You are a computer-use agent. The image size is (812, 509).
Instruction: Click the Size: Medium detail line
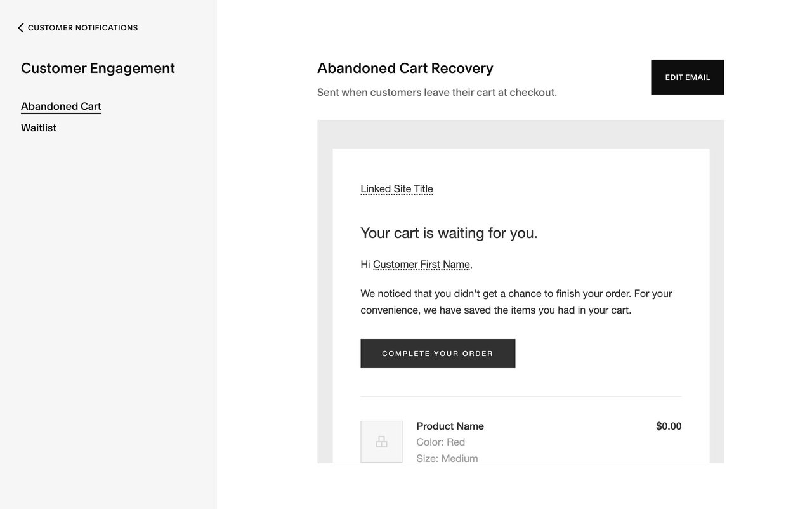point(447,457)
